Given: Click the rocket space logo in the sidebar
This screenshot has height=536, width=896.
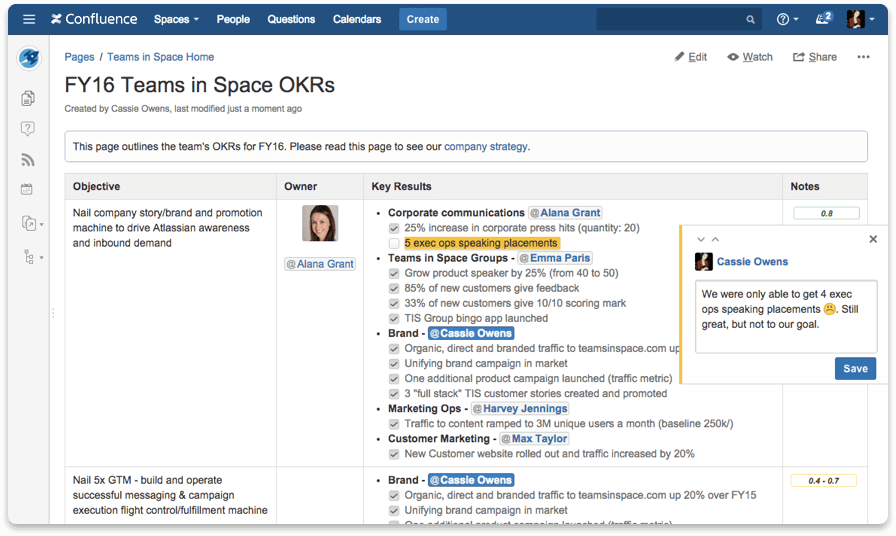Looking at the screenshot, I should pos(29,58).
